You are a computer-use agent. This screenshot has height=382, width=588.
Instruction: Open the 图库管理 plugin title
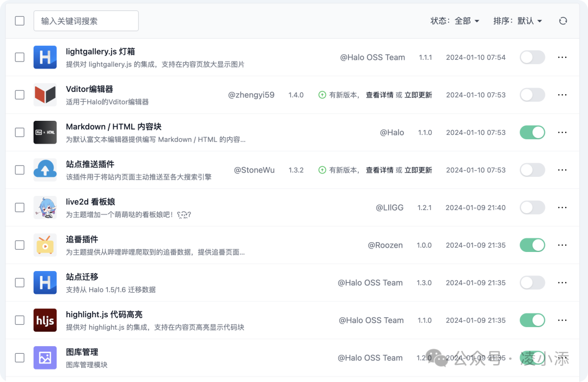coord(82,352)
